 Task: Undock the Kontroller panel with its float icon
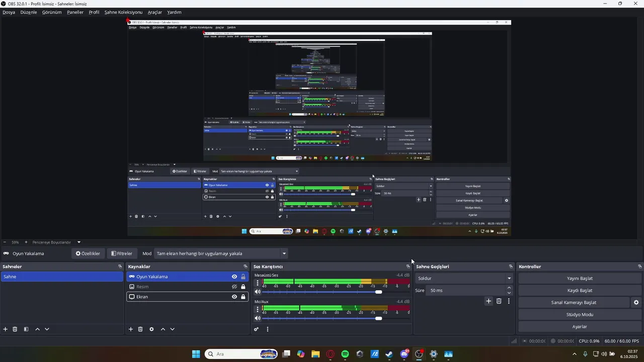point(640,266)
